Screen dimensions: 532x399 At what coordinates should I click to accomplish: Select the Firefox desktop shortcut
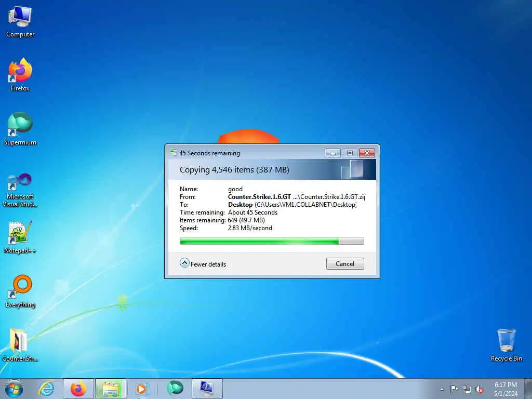click(x=20, y=75)
